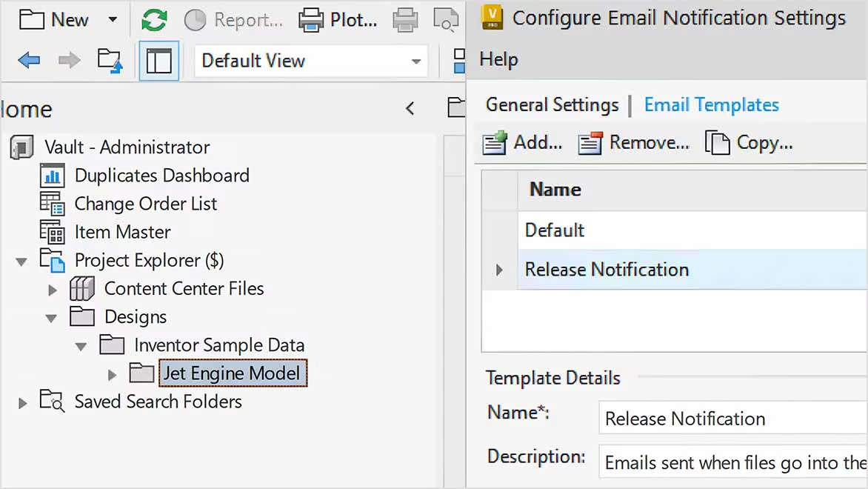Click the grey Print icon
The width and height of the screenshot is (868, 489).
pyautogui.click(x=405, y=20)
